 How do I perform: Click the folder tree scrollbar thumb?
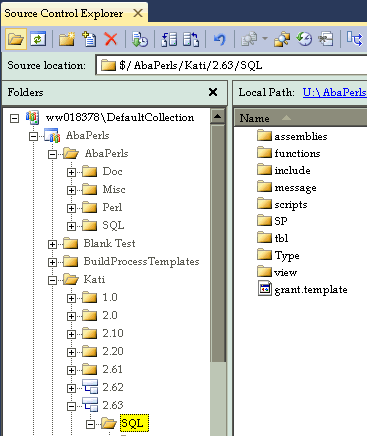coord(218,243)
